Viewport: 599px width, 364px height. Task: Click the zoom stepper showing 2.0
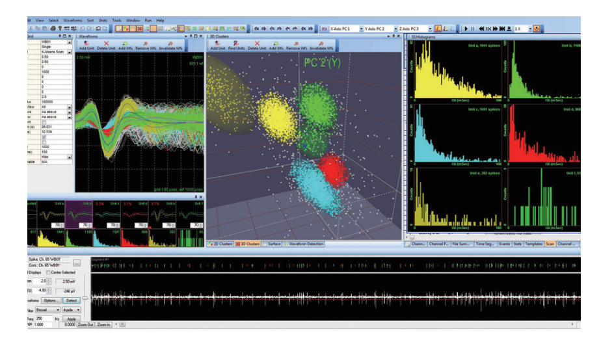[42, 281]
